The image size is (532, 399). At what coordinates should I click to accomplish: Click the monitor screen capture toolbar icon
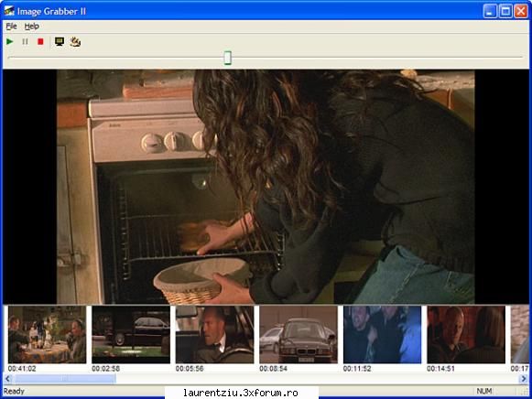point(60,42)
